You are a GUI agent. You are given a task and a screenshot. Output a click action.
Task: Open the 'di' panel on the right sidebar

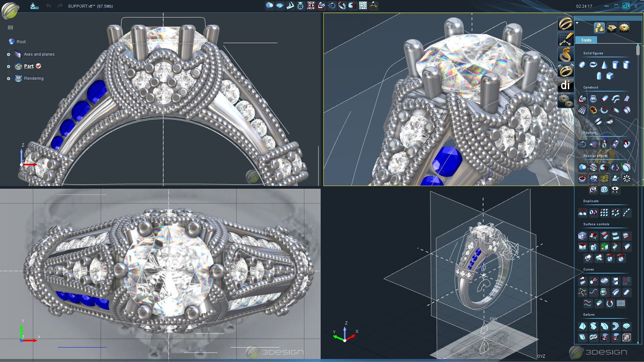coord(566,85)
